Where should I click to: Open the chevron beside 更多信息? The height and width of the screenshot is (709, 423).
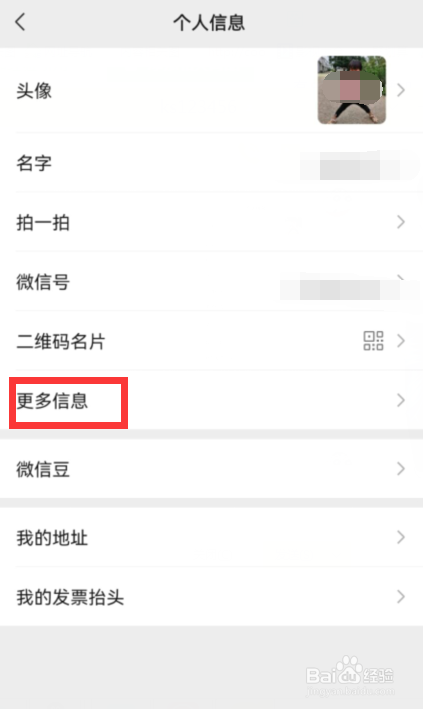400,400
